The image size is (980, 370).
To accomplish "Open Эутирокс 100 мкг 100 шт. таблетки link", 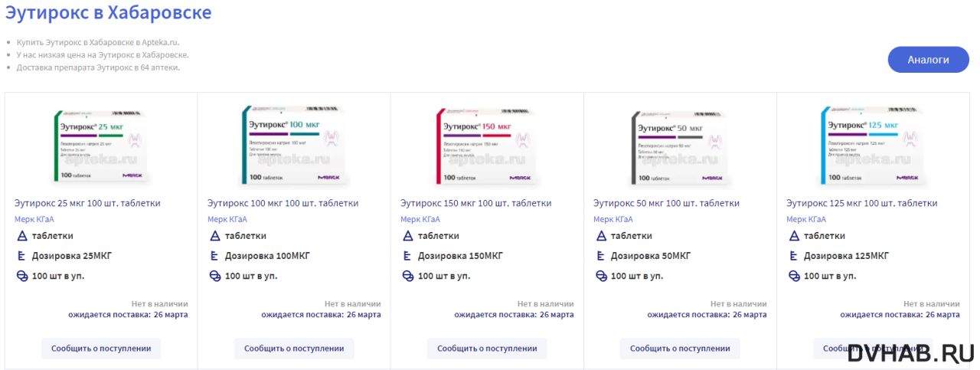I will pos(283,203).
